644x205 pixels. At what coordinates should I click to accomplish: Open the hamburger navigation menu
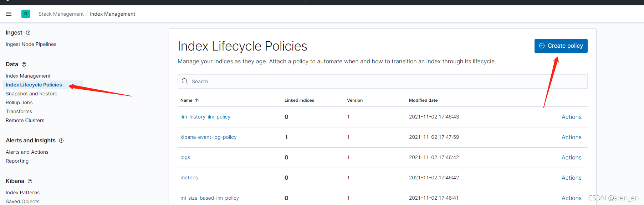tap(9, 14)
